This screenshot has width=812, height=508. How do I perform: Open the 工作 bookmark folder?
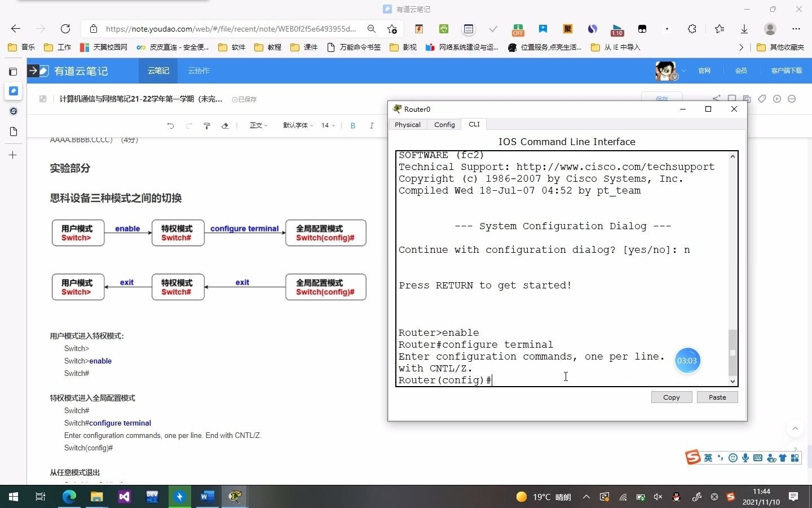(58, 47)
